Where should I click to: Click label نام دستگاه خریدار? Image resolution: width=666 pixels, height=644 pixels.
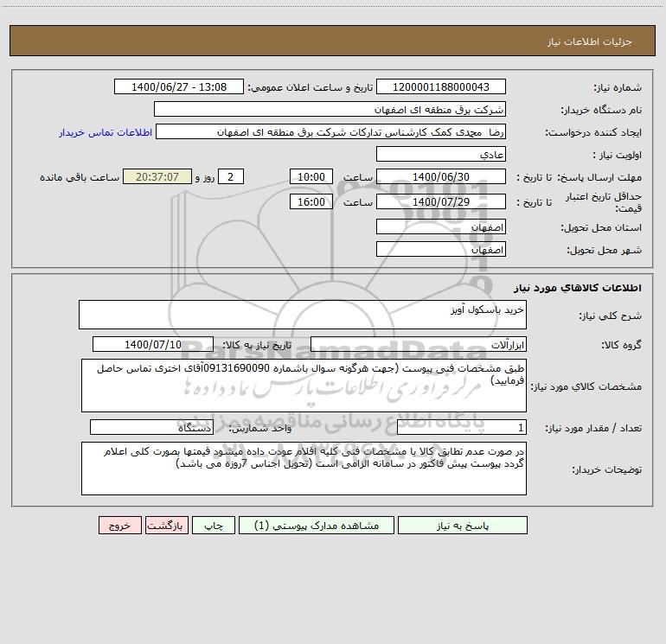[x=601, y=110]
